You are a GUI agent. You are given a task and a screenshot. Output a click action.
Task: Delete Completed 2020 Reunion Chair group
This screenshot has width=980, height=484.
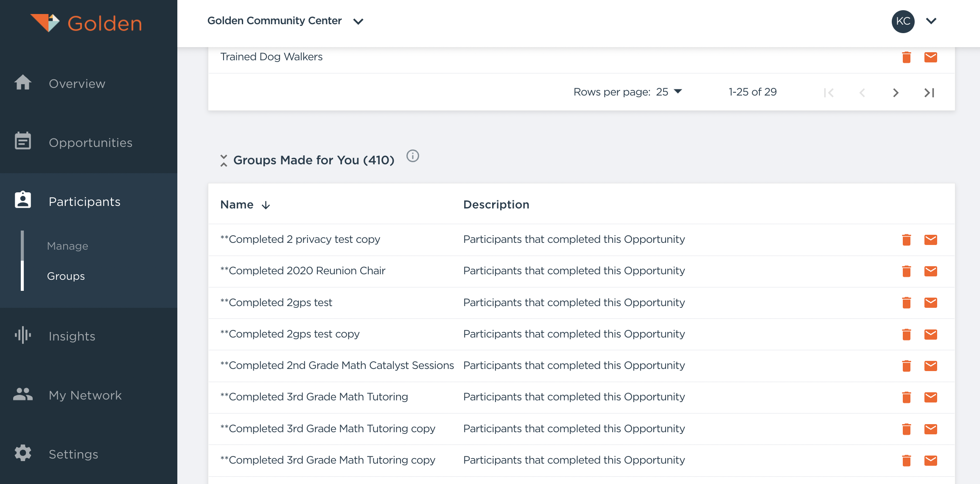(x=906, y=271)
